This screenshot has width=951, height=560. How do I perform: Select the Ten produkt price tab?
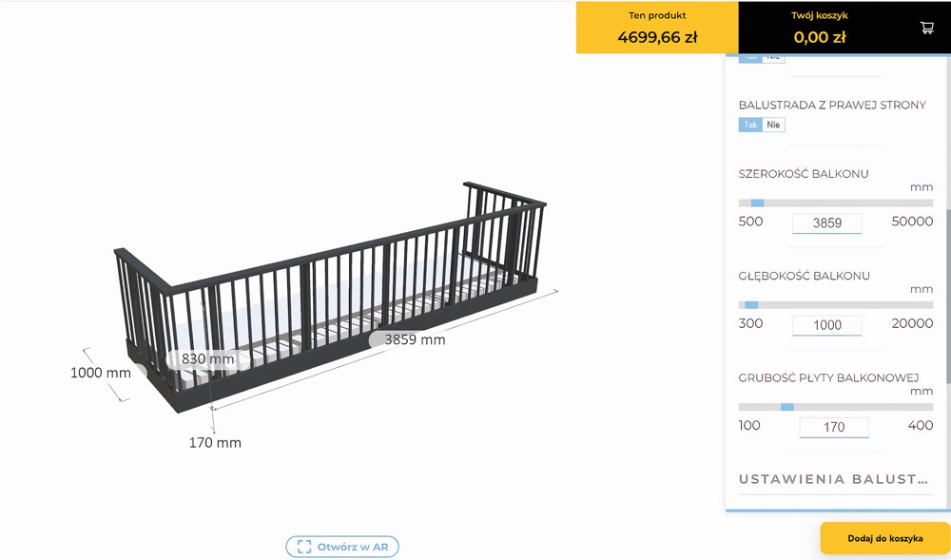657,28
